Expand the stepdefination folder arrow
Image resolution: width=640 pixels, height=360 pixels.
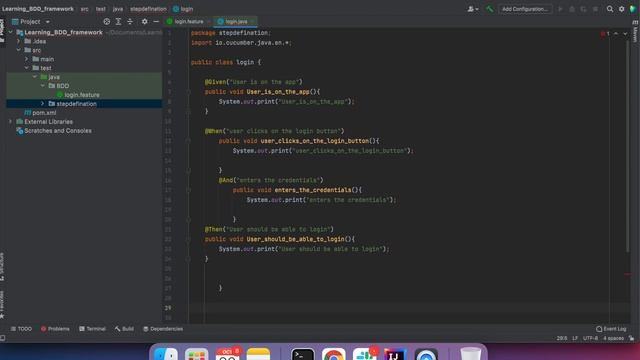pos(43,104)
